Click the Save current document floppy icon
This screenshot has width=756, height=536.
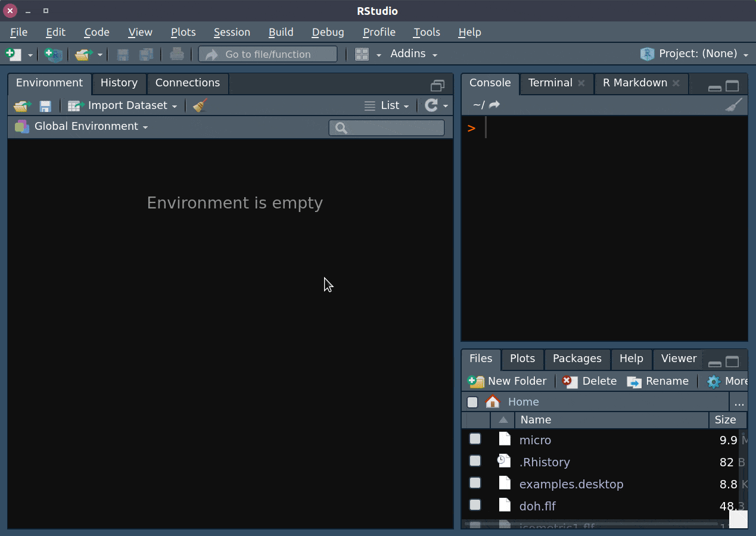[123, 55]
